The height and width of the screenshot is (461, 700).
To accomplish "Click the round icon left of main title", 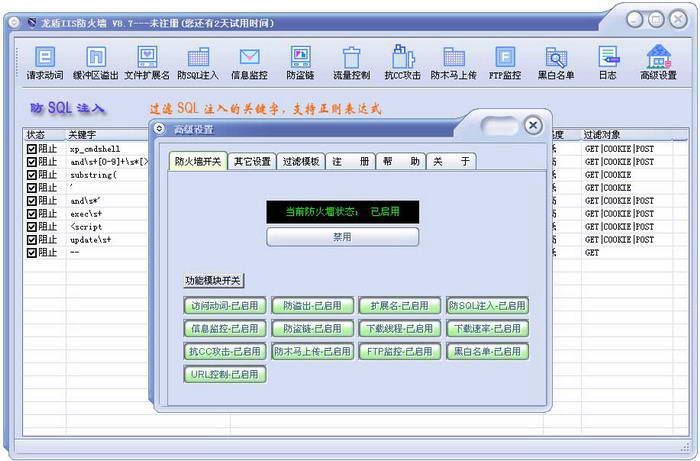I will tap(14, 22).
